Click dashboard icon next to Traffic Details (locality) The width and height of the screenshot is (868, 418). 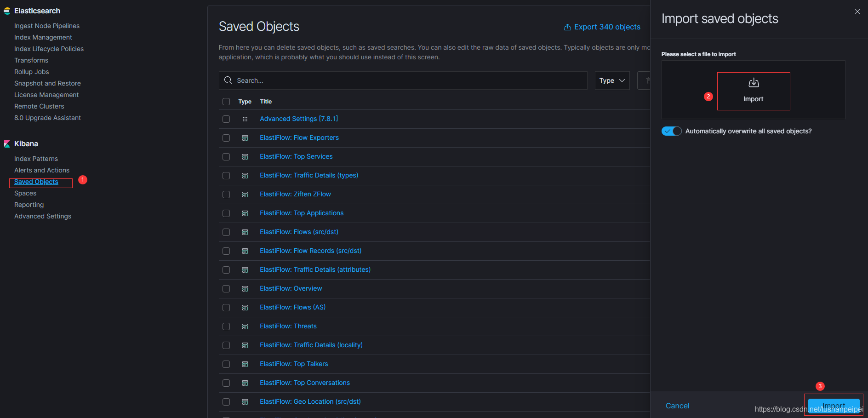point(245,345)
